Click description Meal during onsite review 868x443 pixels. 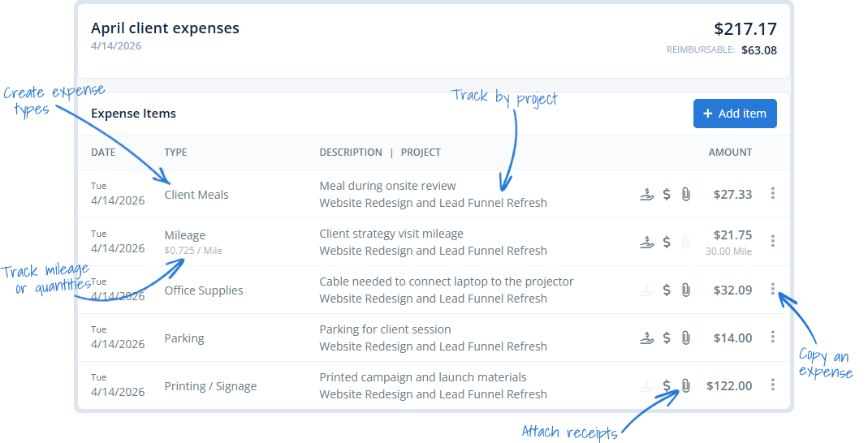point(387,186)
